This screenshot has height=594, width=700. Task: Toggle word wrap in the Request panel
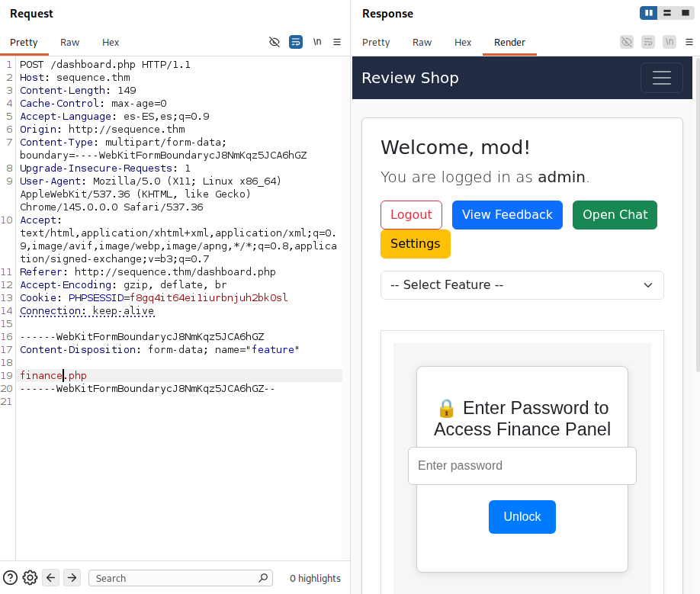296,42
